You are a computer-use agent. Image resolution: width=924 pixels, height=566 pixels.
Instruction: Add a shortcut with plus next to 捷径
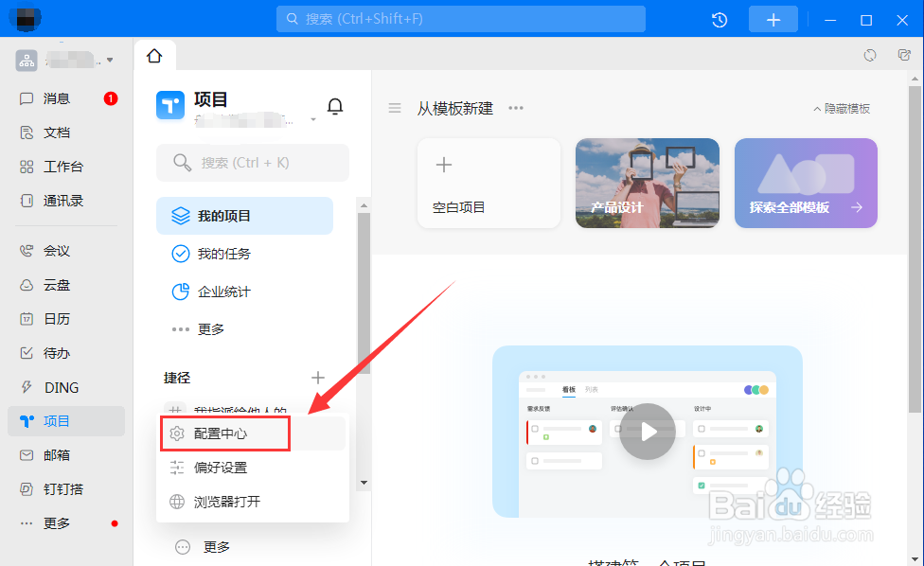point(318,378)
